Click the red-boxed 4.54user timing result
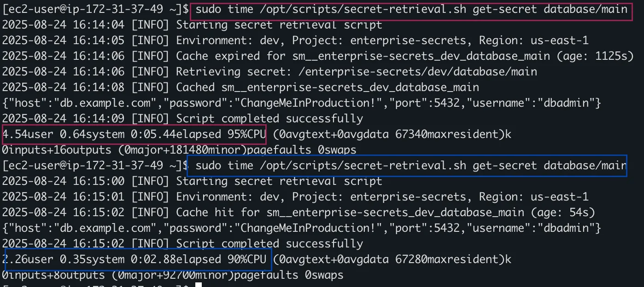The width and height of the screenshot is (644, 287). click(x=135, y=134)
